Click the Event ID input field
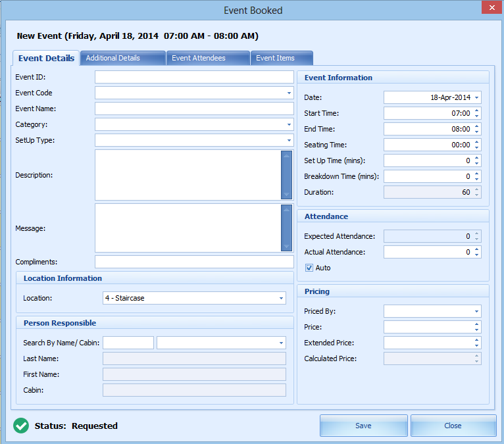 [194, 77]
